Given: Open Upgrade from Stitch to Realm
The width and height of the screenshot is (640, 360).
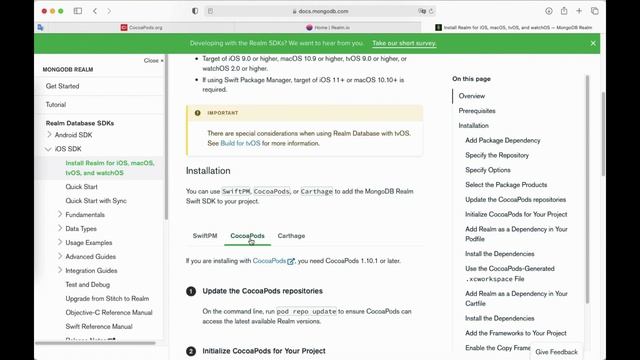Looking at the screenshot, I should [x=107, y=298].
